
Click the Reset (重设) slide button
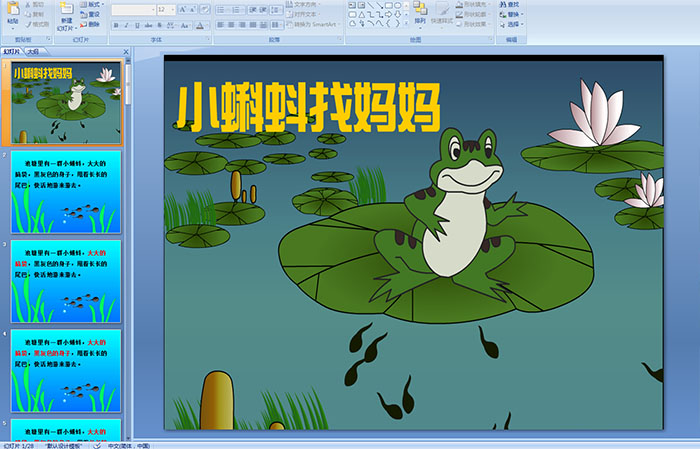click(x=90, y=14)
